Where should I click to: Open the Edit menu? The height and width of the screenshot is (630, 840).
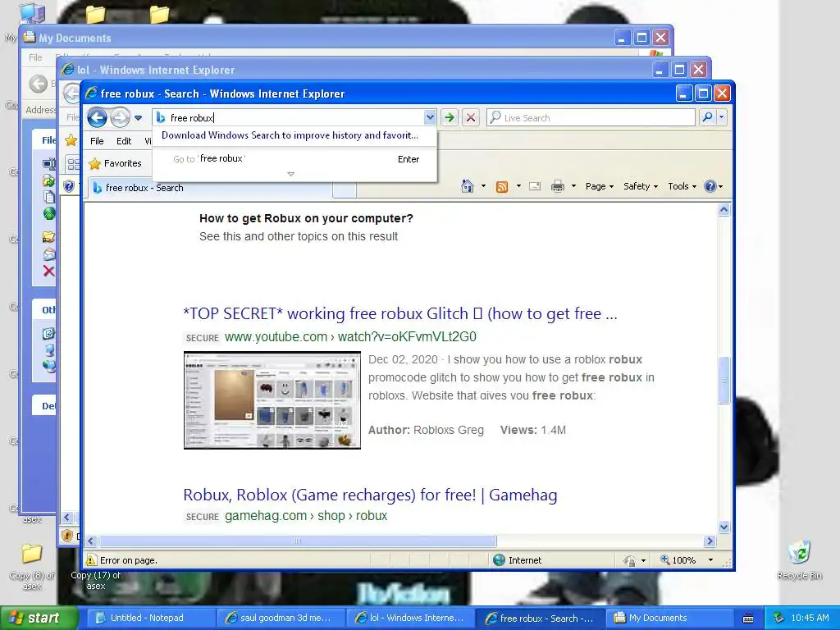point(124,141)
